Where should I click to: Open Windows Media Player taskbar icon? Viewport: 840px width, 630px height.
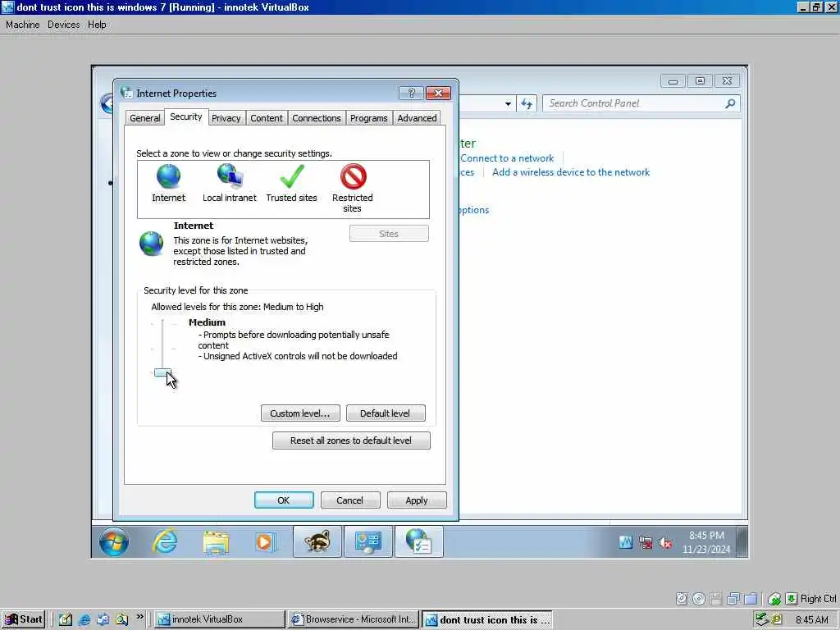click(265, 542)
